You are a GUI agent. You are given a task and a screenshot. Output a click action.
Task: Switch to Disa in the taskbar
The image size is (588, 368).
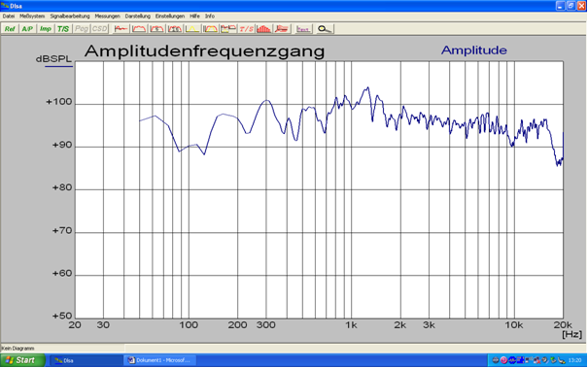click(x=86, y=360)
